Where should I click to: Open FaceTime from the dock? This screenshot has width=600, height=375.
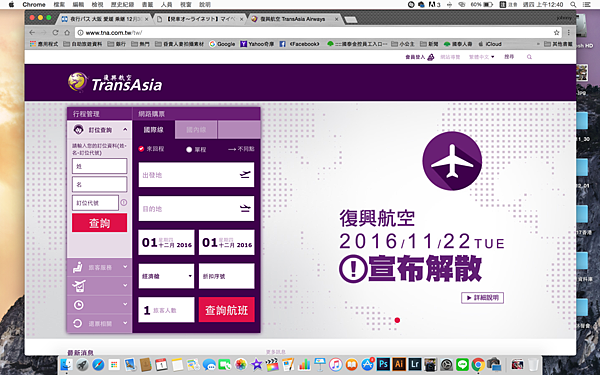(x=225, y=364)
